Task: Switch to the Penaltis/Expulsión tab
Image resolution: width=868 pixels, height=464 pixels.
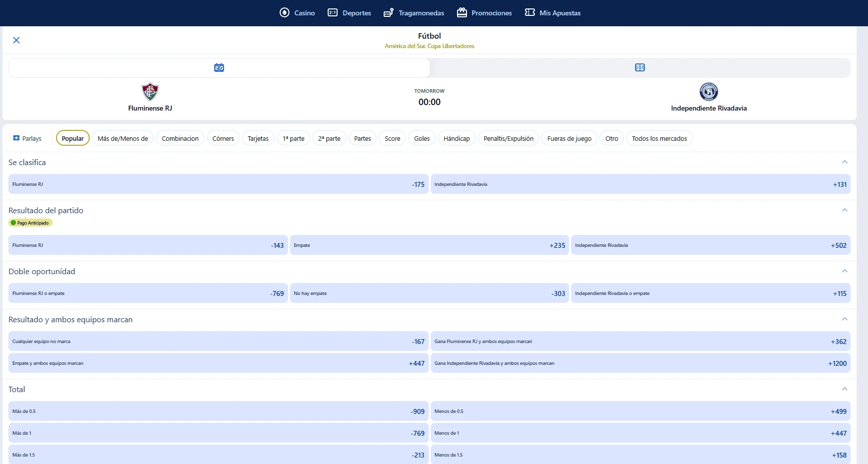Action: pos(509,138)
